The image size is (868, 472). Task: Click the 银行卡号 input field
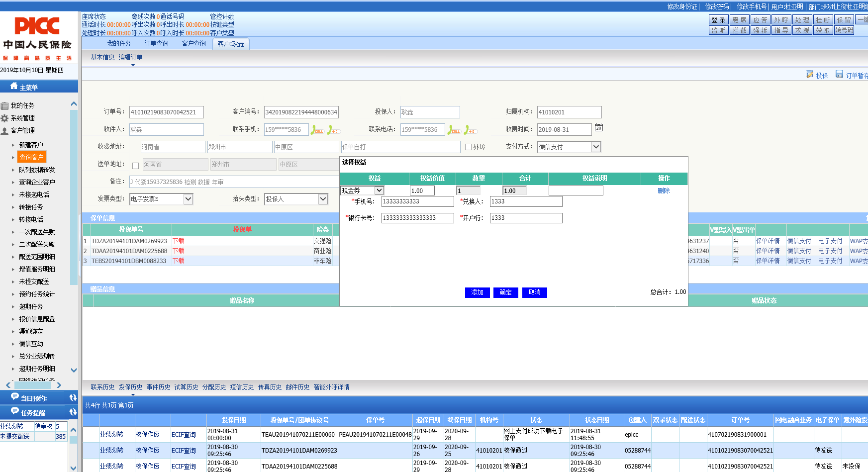pos(417,218)
